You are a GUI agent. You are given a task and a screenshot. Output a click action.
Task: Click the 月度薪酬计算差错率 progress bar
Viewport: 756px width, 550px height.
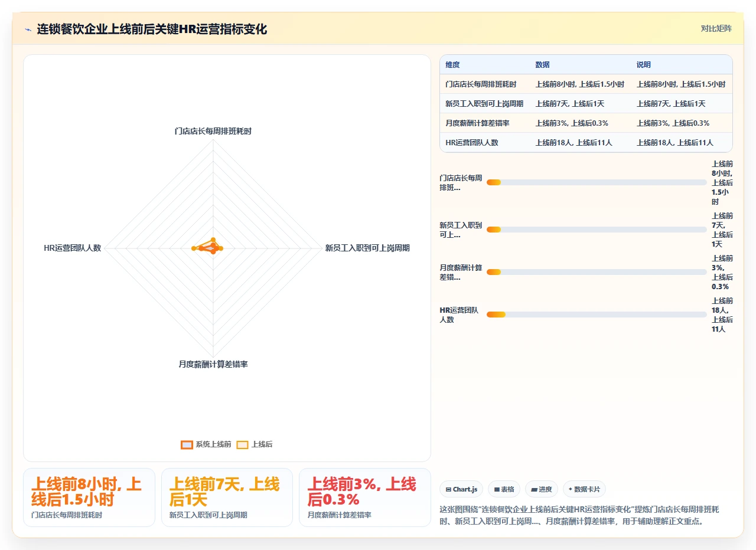[597, 272]
